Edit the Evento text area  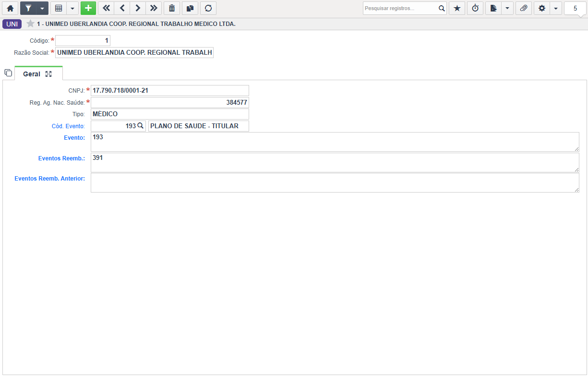[335, 142]
